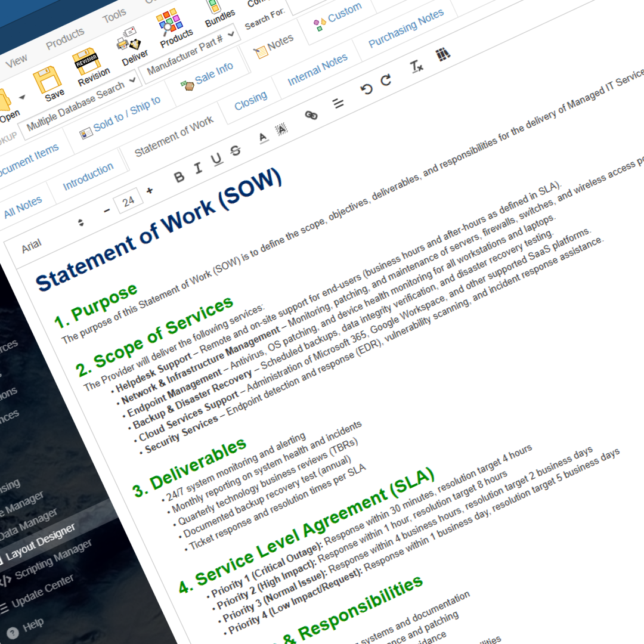
Task: Open the Multiple Database Search dropdown
Action: pos(80,105)
